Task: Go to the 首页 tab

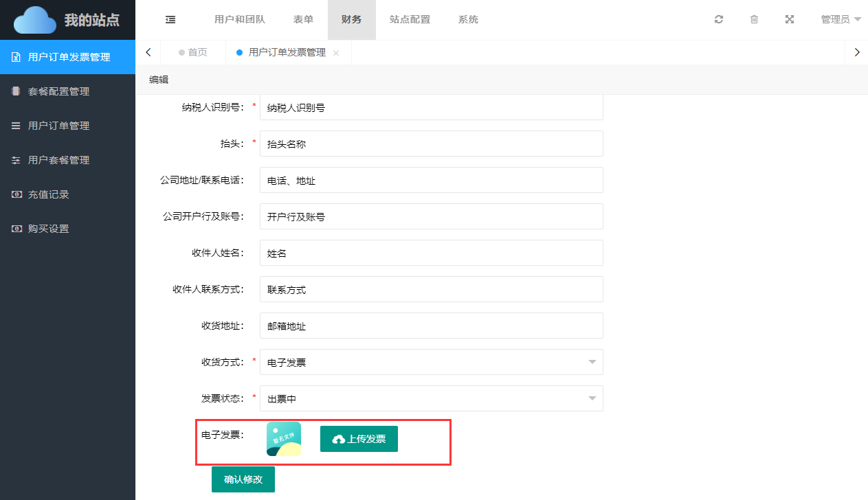Action: 193,52
